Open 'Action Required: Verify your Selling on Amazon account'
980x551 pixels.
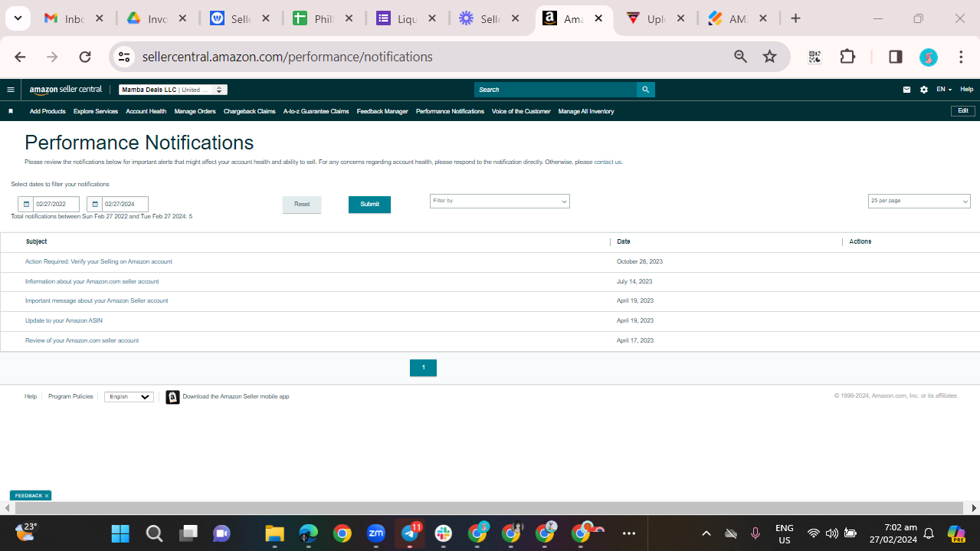click(x=99, y=261)
